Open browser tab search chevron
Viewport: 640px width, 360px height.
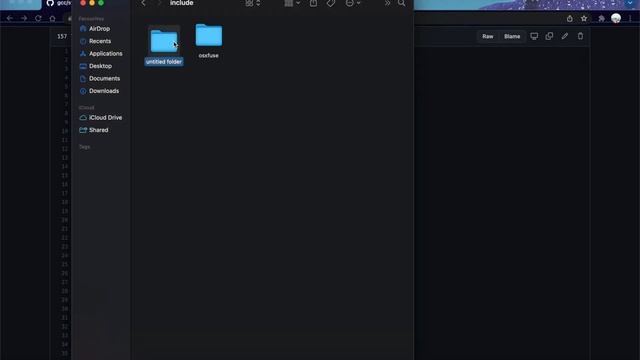click(630, 3)
